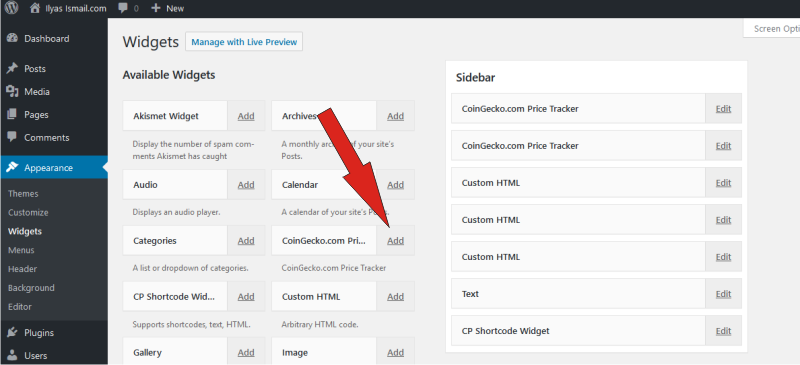Add the Akismet Widget
800x365 pixels.
(x=246, y=116)
